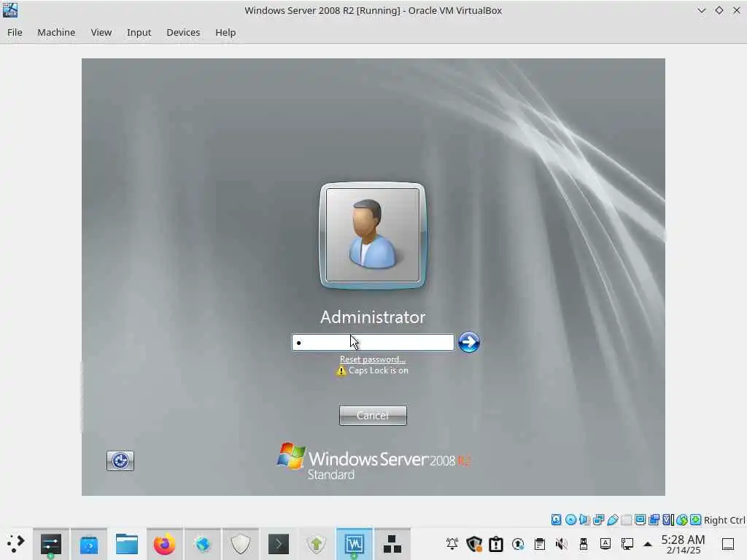Click the exclamation badge tray icon

click(496, 544)
